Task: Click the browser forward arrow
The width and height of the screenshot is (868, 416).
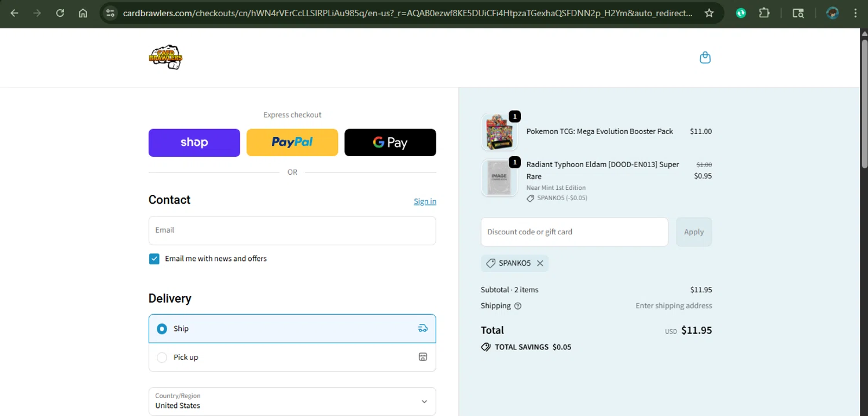Action: click(x=37, y=13)
